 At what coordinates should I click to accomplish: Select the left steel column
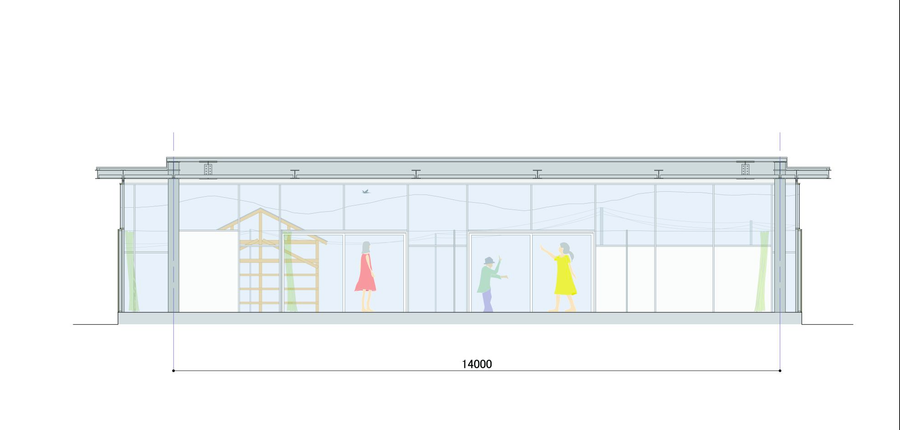point(173,245)
